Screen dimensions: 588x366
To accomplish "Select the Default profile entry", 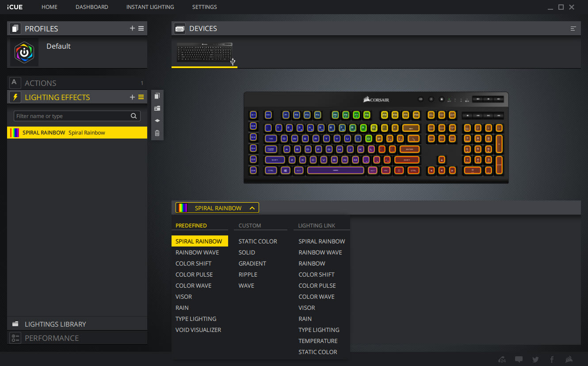I will click(x=77, y=52).
